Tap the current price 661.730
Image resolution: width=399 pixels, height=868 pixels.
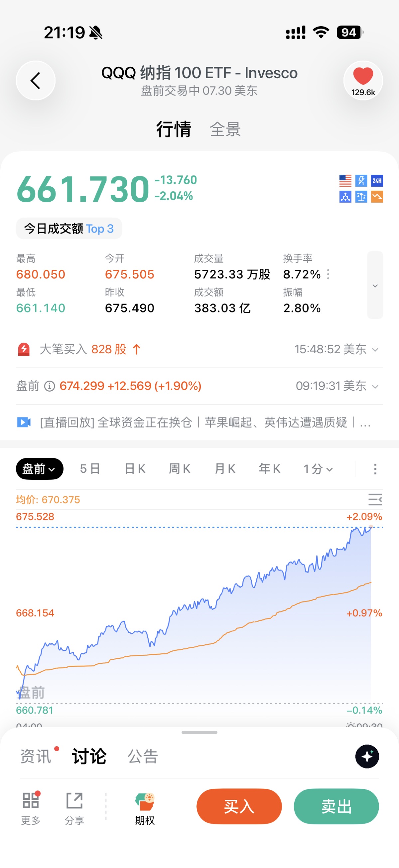83,189
